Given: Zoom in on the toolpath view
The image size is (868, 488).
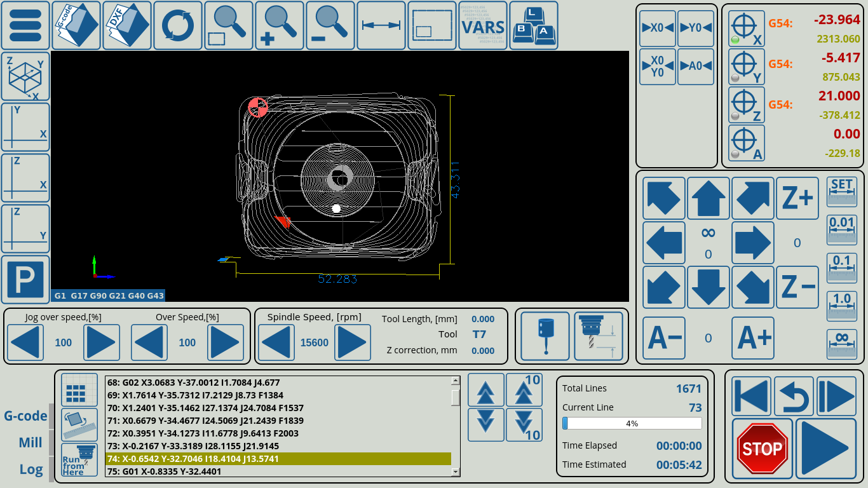Looking at the screenshot, I should click(279, 25).
